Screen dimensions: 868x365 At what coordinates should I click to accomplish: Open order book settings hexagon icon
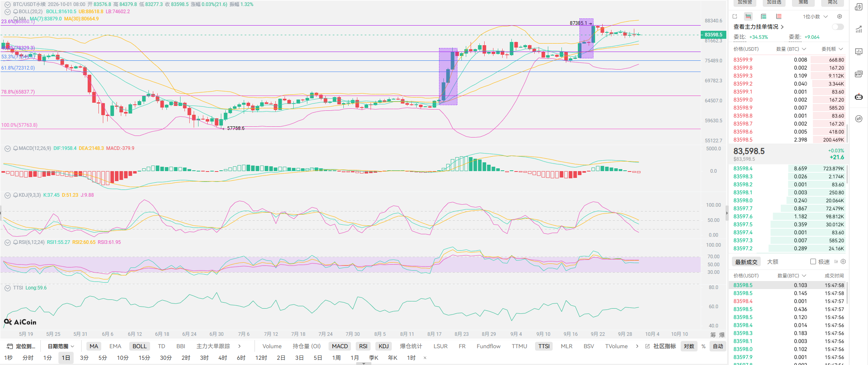click(840, 16)
